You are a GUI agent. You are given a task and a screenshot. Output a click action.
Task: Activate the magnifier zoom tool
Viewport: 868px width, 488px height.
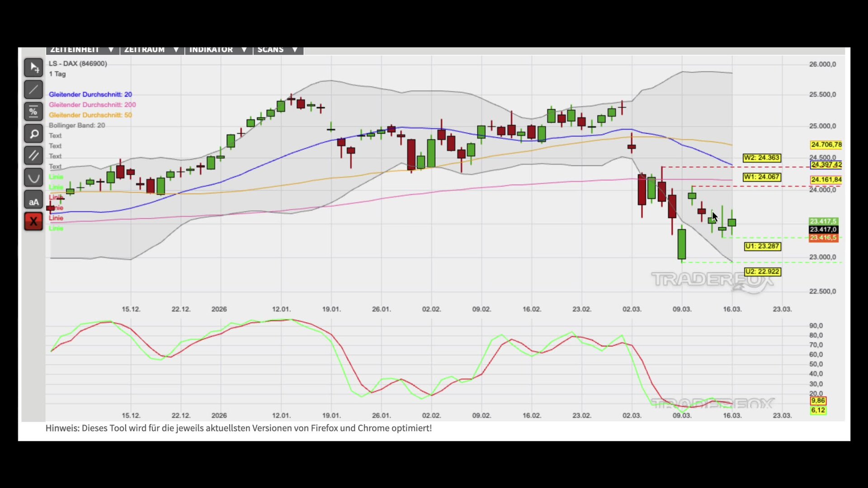(33, 134)
